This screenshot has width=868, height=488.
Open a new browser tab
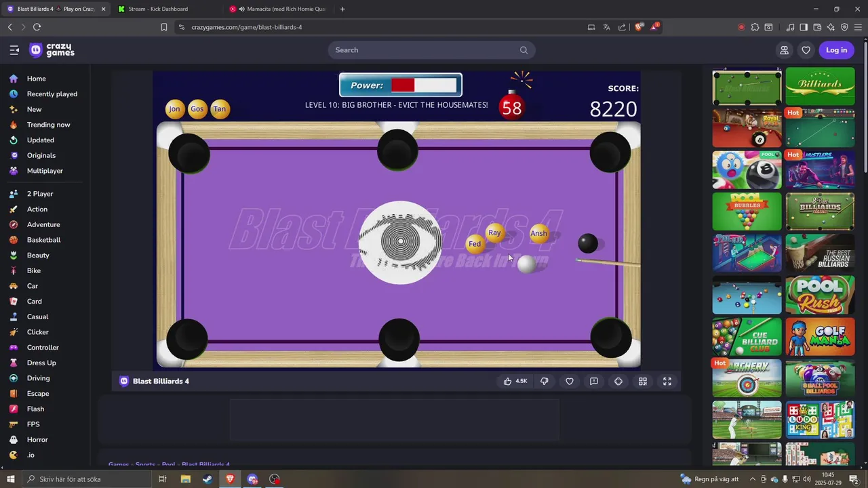click(342, 9)
